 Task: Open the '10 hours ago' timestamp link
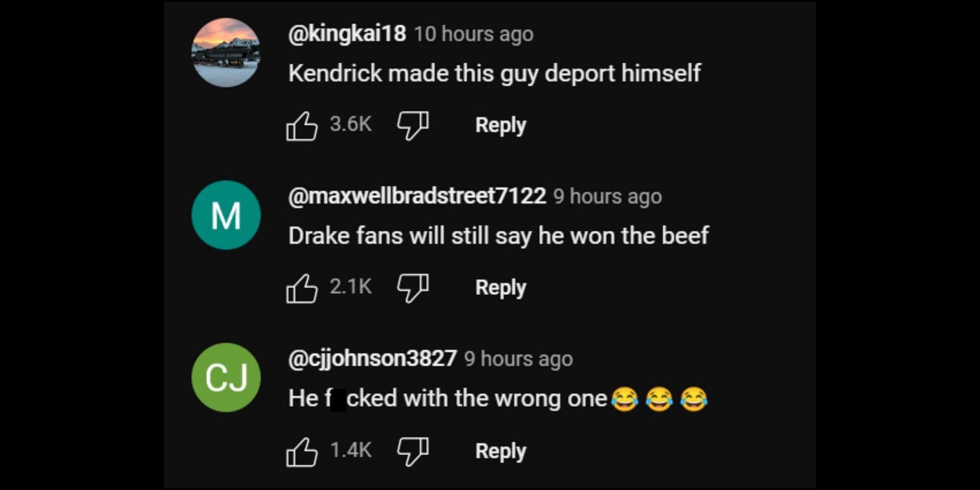(473, 35)
